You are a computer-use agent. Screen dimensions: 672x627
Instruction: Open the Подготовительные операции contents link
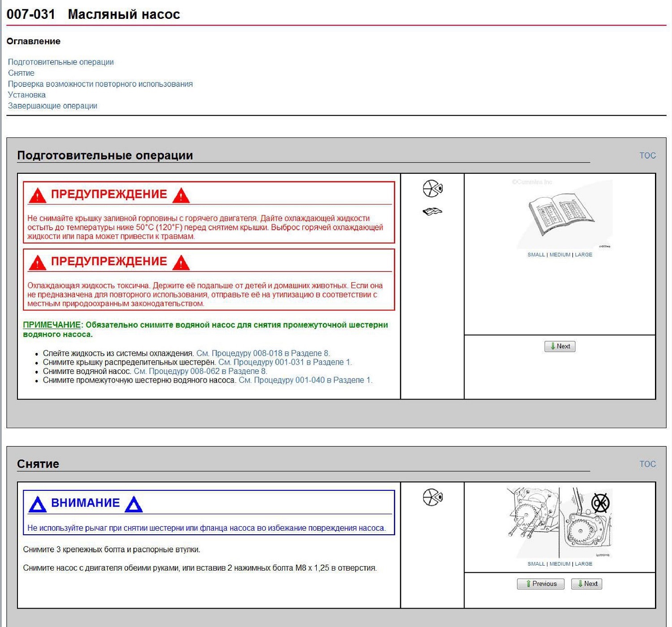click(61, 62)
